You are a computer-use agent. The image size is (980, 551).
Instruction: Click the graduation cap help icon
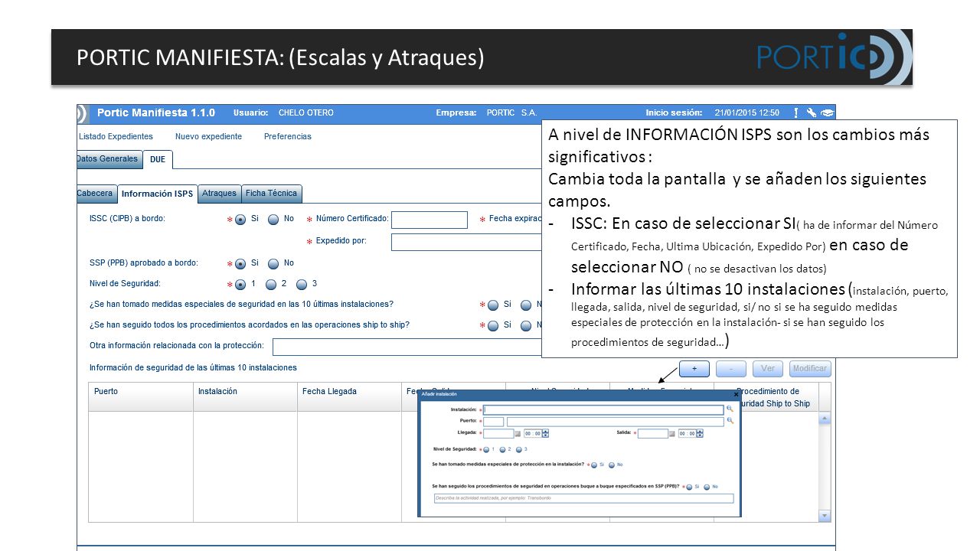click(x=826, y=112)
